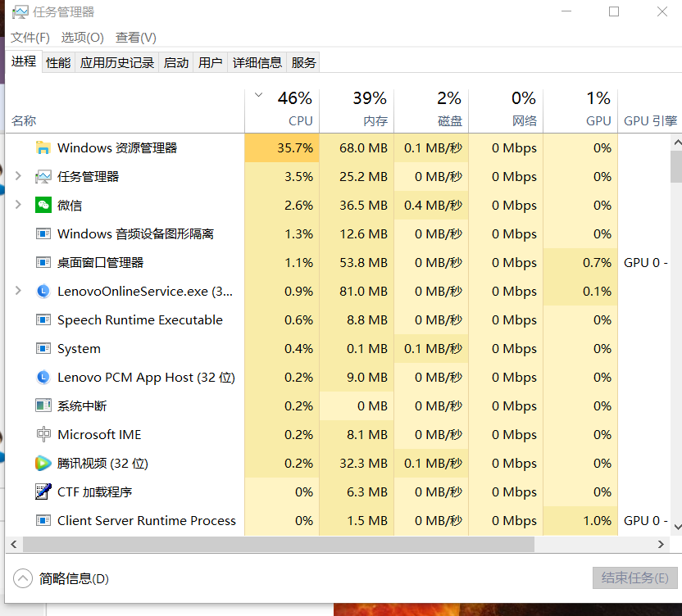Select the Speech Runtime Executable name

click(140, 320)
